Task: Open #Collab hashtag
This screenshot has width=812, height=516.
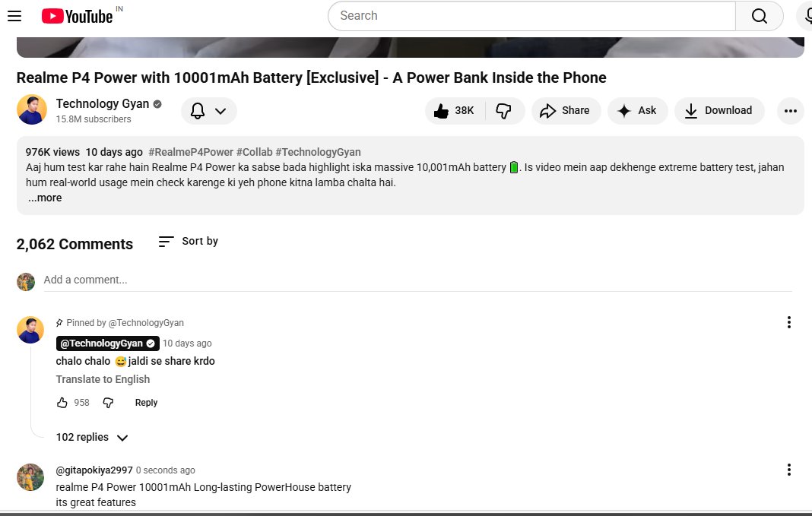Action: (254, 152)
